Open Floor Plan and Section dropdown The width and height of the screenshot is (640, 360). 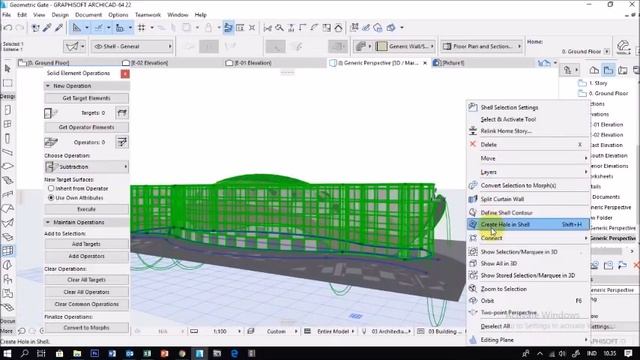(x=482, y=47)
